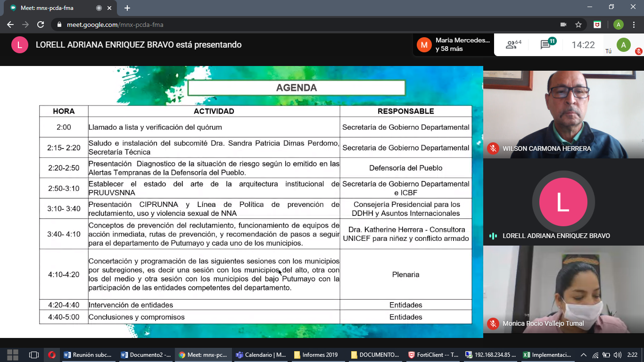Toggle your muted microphone indicator
This screenshot has width=644, height=362.
point(638,51)
